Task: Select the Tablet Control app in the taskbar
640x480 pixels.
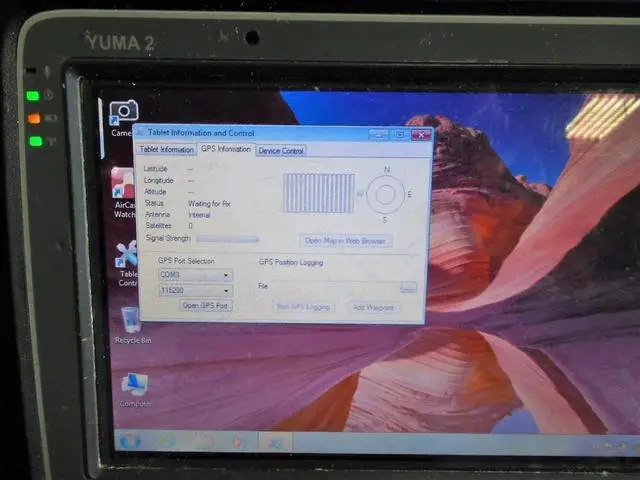Action: click(273, 442)
